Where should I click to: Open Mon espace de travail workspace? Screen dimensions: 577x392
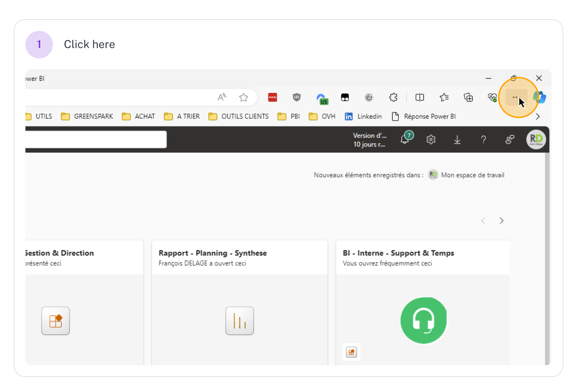[472, 175]
